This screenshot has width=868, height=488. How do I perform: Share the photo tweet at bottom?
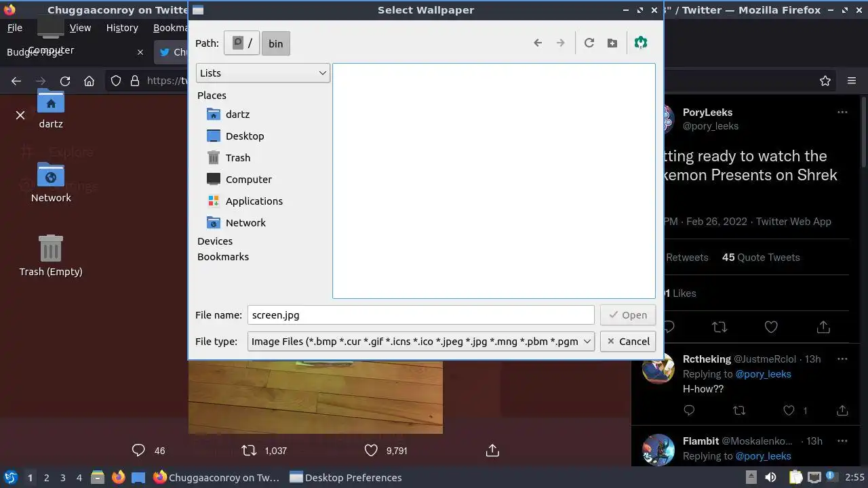(x=493, y=450)
